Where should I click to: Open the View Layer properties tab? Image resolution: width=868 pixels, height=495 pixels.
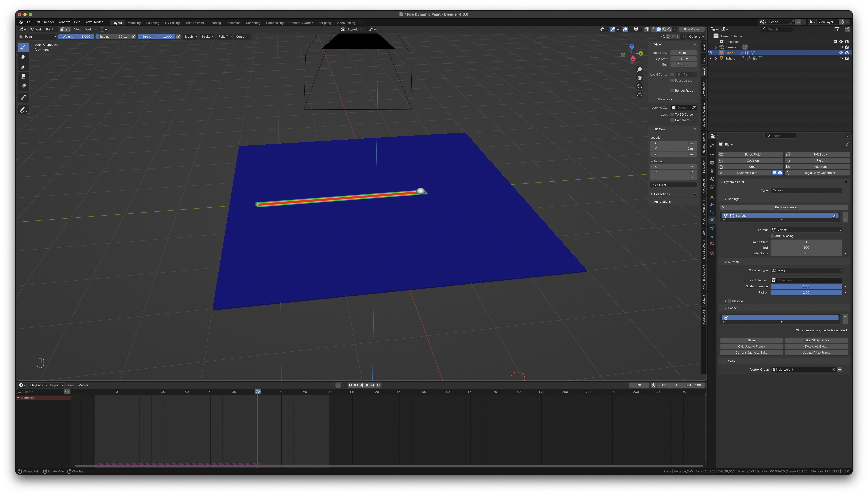point(712,171)
